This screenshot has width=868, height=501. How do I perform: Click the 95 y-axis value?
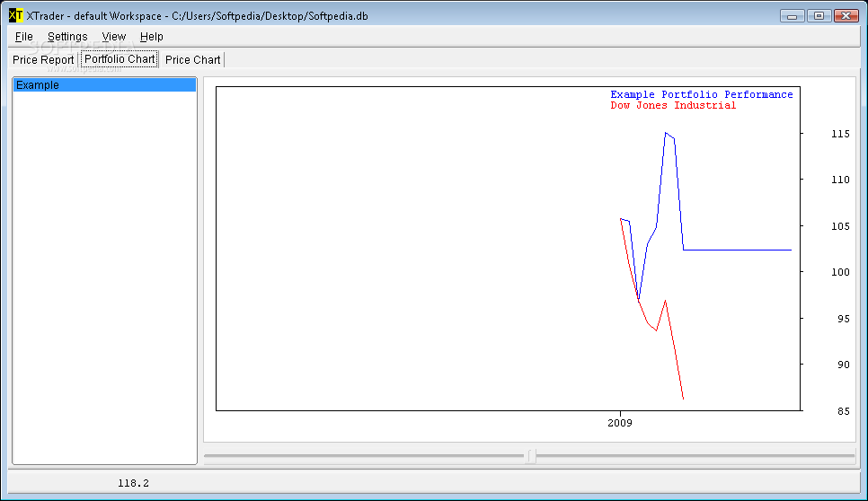tap(843, 319)
